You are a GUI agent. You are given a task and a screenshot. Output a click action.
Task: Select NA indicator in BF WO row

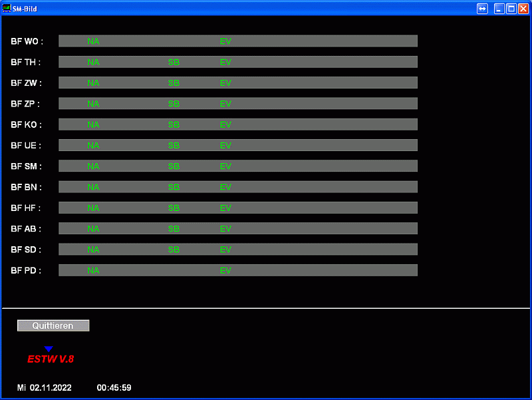click(93, 41)
